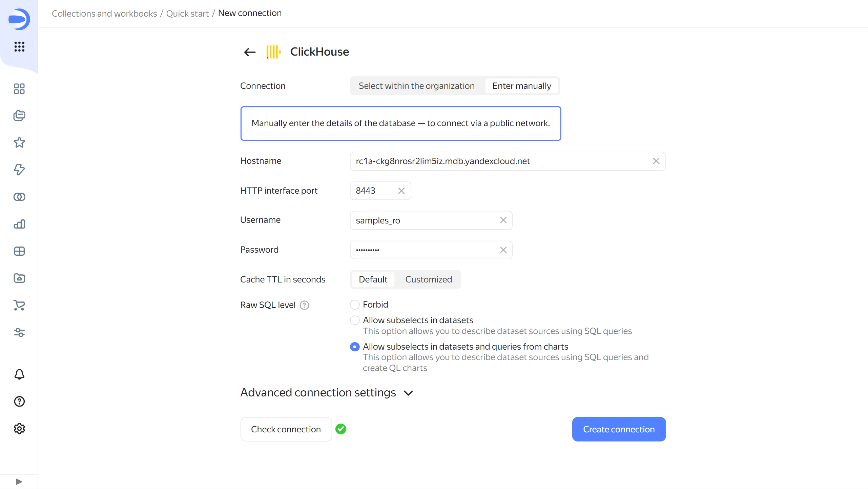Open the Notifications bell
Screen dimensions: 868x489
pyautogui.click(x=19, y=374)
